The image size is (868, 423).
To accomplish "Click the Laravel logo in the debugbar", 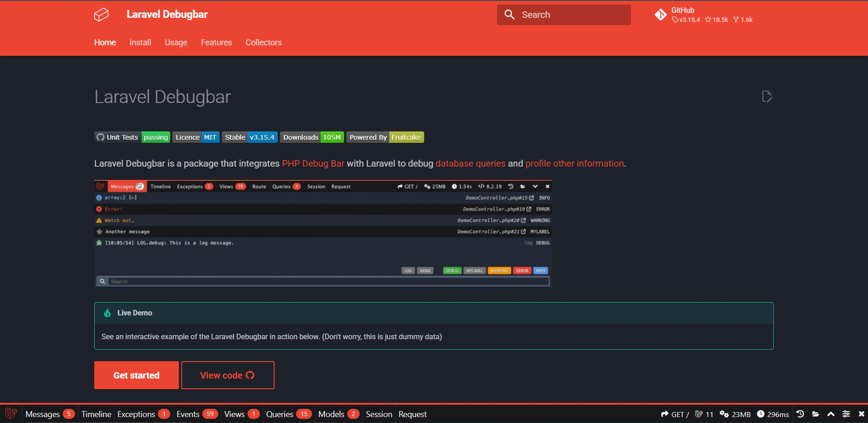I will [x=11, y=414].
